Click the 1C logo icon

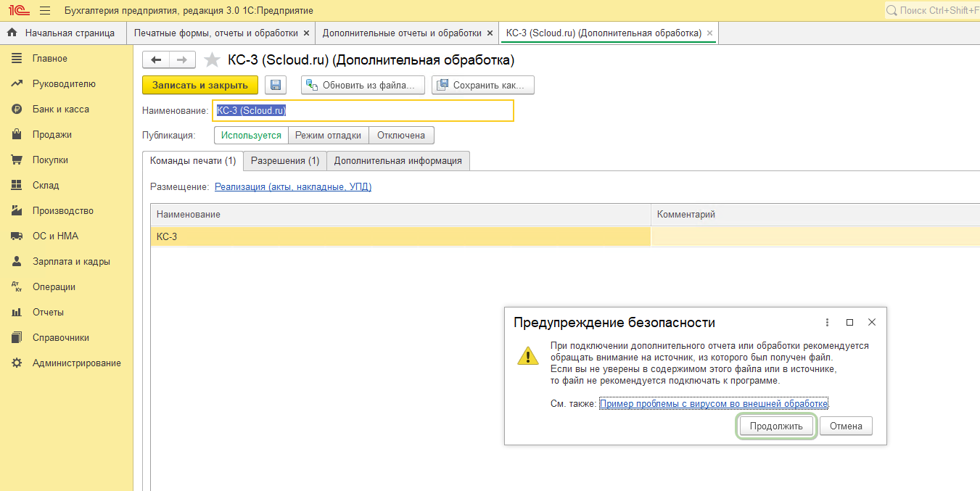[x=18, y=11]
